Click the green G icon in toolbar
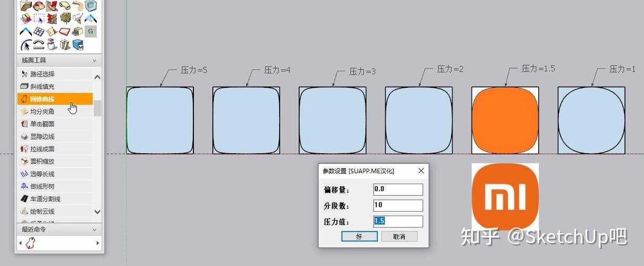Viewport: 644px width, 266px height. 91,31
